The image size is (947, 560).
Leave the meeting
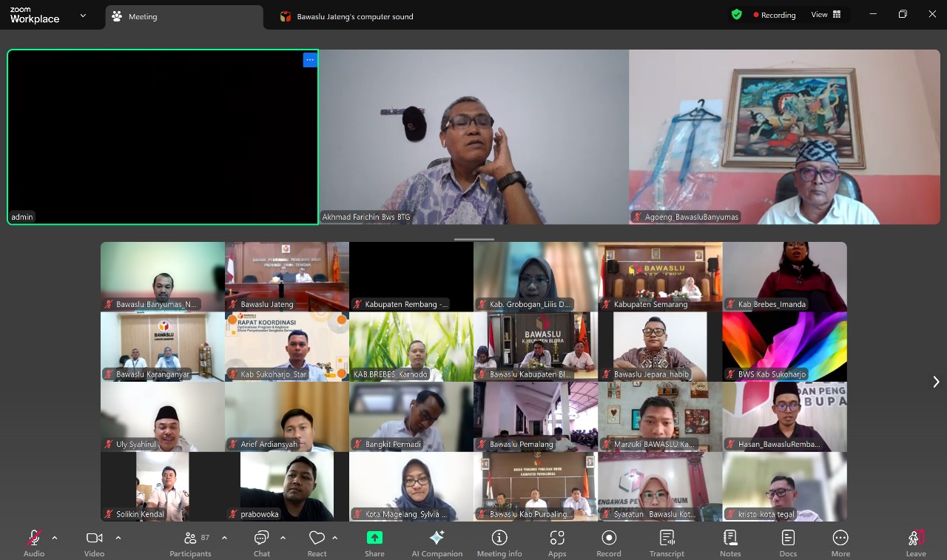[x=915, y=542]
